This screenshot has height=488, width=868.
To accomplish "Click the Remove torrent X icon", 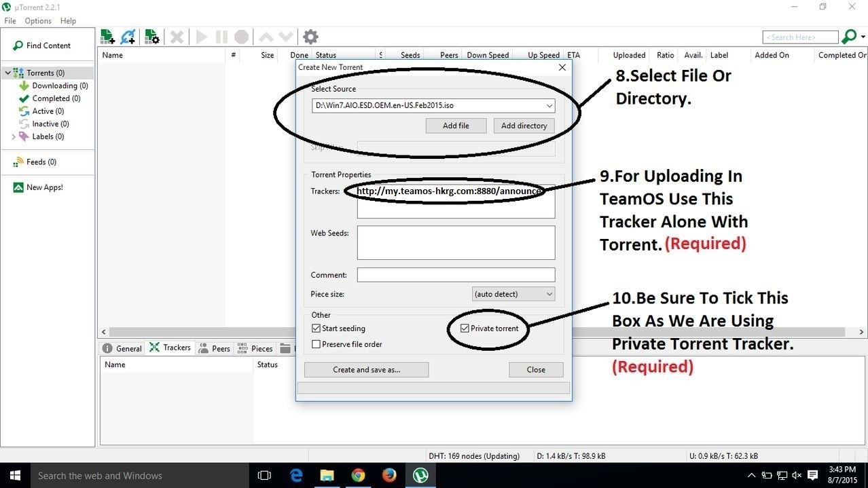I will [177, 37].
